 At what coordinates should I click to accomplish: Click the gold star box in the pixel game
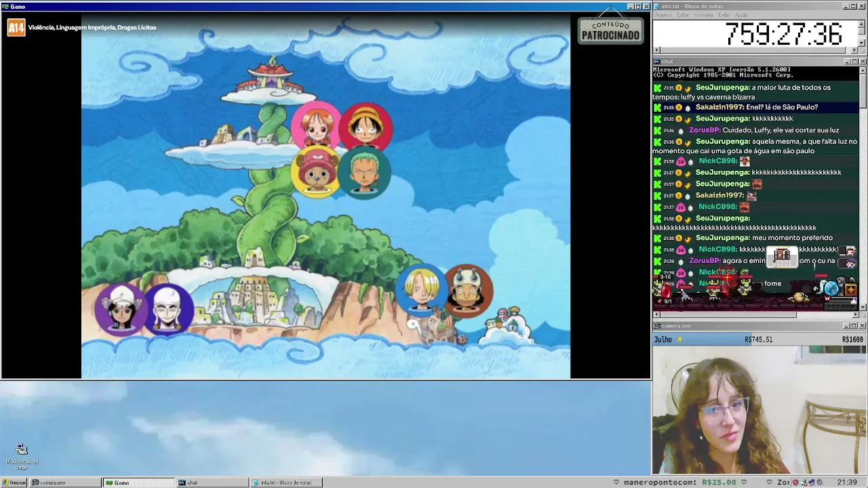point(850,290)
